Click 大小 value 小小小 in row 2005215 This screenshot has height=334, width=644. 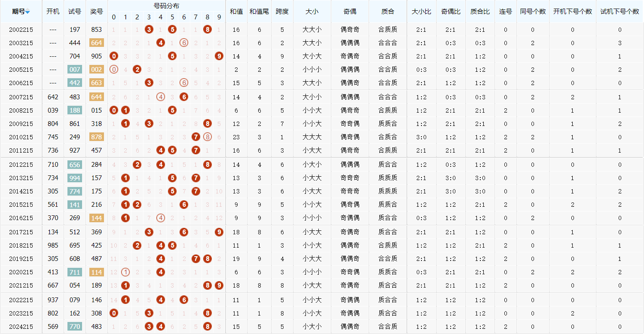coord(312,69)
